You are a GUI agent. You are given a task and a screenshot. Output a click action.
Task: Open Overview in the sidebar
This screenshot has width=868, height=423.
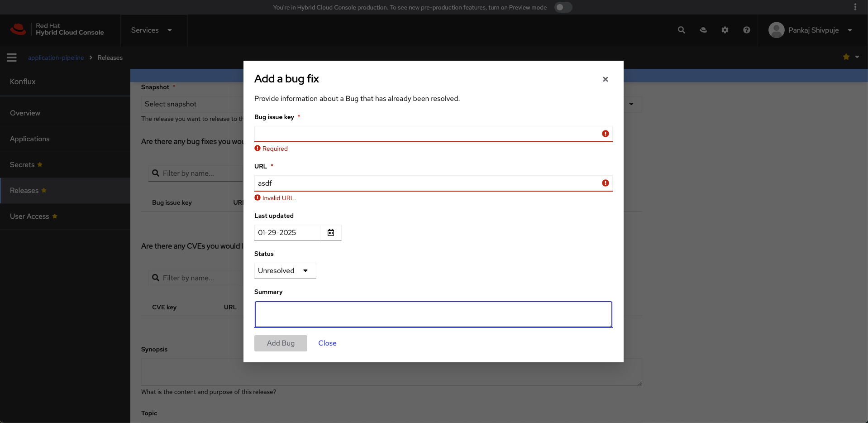click(25, 113)
